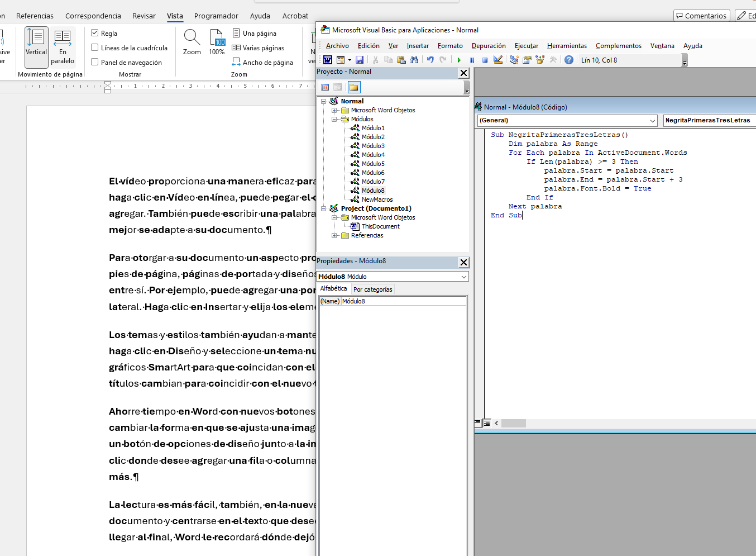This screenshot has width=756, height=556.
Task: Uncheck the Regla checkbox
Action: [x=95, y=33]
